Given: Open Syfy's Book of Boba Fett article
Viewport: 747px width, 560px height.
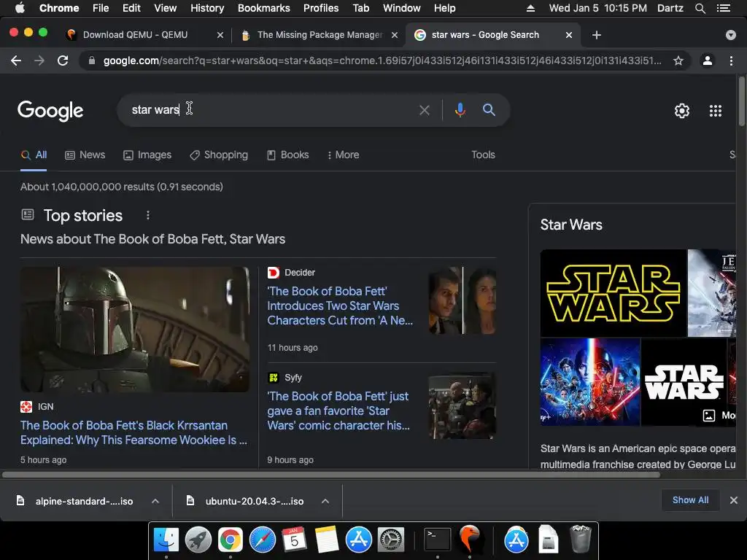Looking at the screenshot, I should (x=338, y=411).
